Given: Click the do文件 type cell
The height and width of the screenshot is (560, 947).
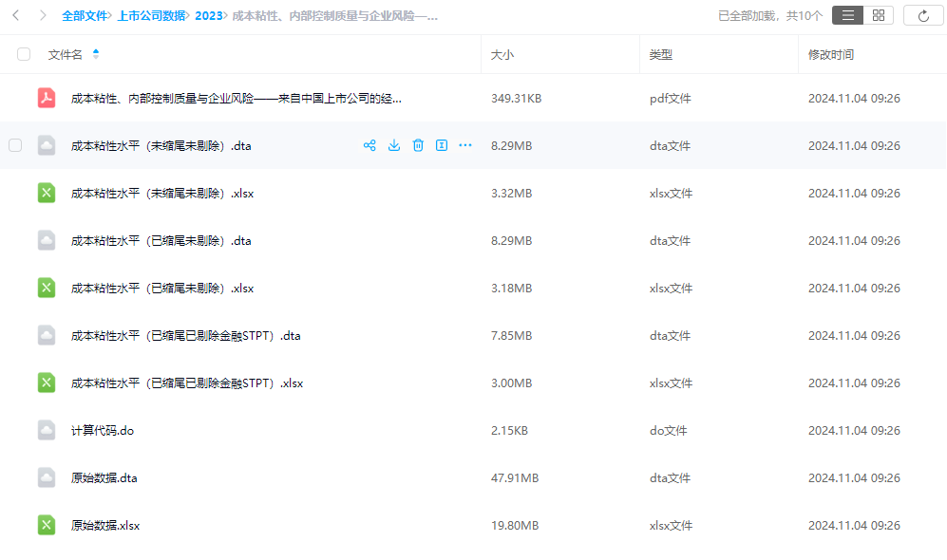Looking at the screenshot, I should [668, 430].
